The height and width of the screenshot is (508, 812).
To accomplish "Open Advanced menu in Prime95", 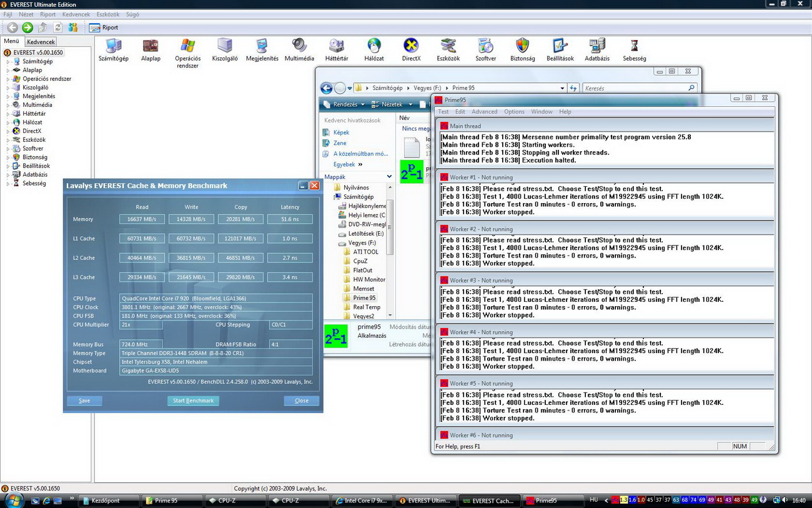I will [484, 112].
